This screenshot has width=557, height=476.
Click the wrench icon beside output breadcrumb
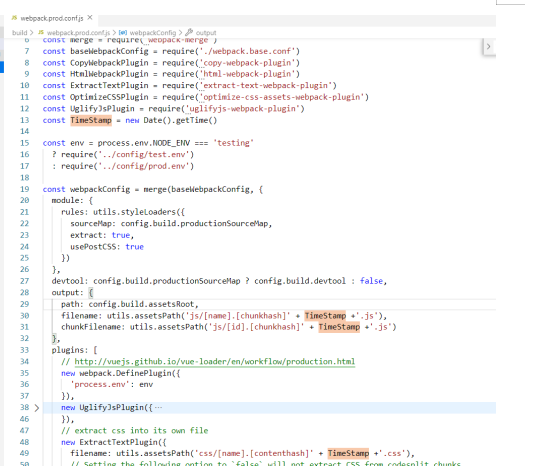tap(189, 32)
